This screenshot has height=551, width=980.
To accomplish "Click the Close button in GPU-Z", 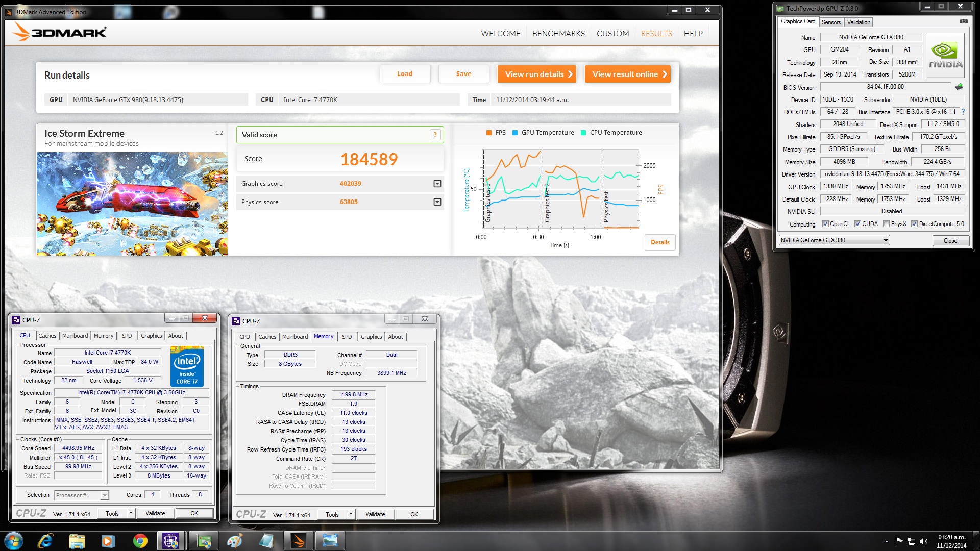I will [x=950, y=241].
